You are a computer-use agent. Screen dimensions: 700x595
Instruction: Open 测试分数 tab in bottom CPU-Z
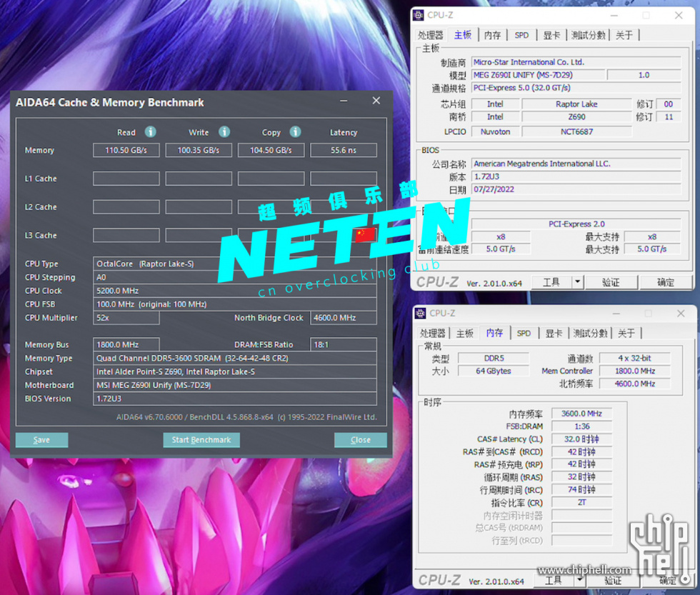pos(591,333)
